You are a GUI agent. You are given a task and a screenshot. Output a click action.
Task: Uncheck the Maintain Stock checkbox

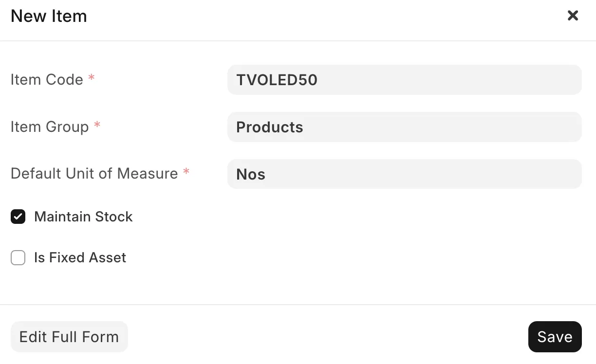(x=18, y=217)
